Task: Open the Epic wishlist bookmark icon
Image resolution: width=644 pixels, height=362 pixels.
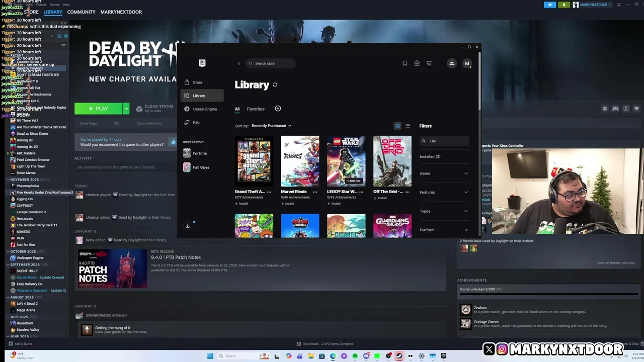Action: (405, 63)
